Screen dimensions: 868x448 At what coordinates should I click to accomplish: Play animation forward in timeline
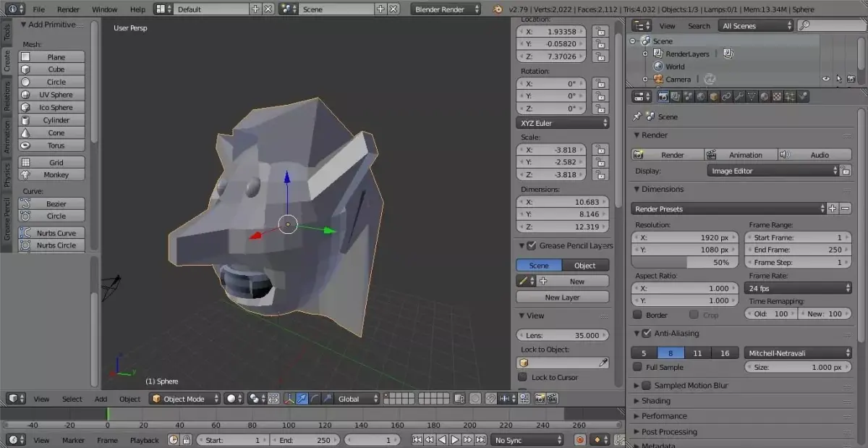(x=454, y=439)
